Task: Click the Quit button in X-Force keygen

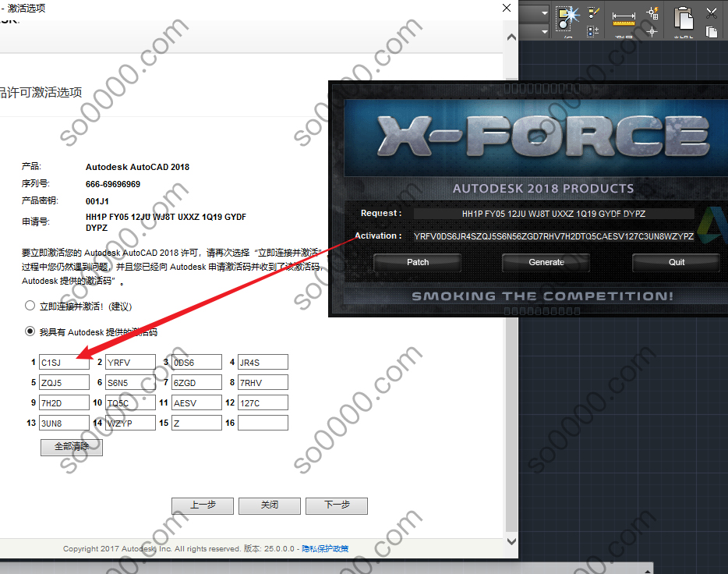Action: (x=677, y=262)
